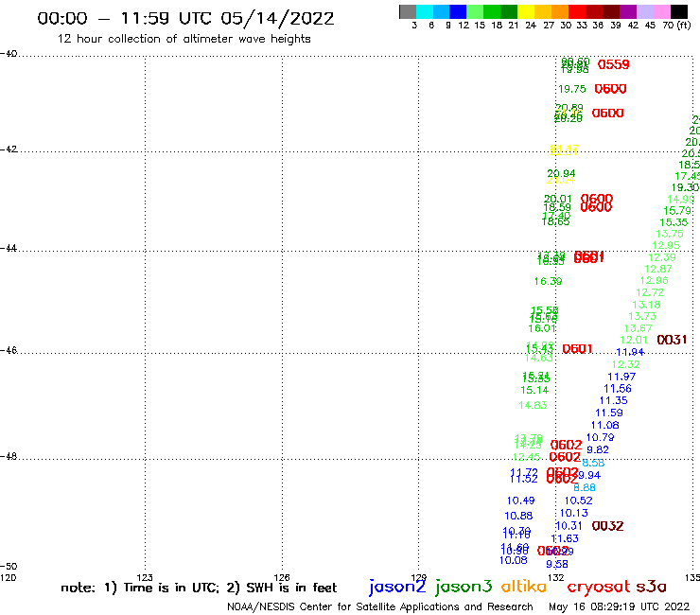The image size is (700, 615).
Task: Click the blue wave height '9.58'
Action: coord(557,565)
